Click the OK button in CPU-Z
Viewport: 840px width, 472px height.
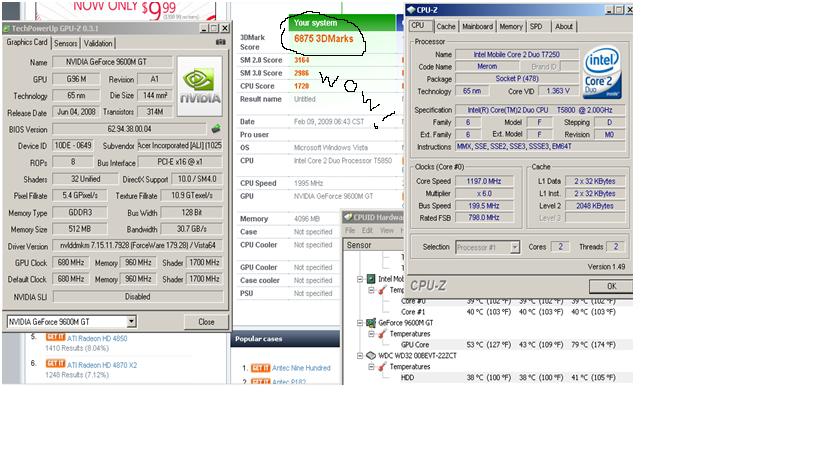[x=611, y=286]
